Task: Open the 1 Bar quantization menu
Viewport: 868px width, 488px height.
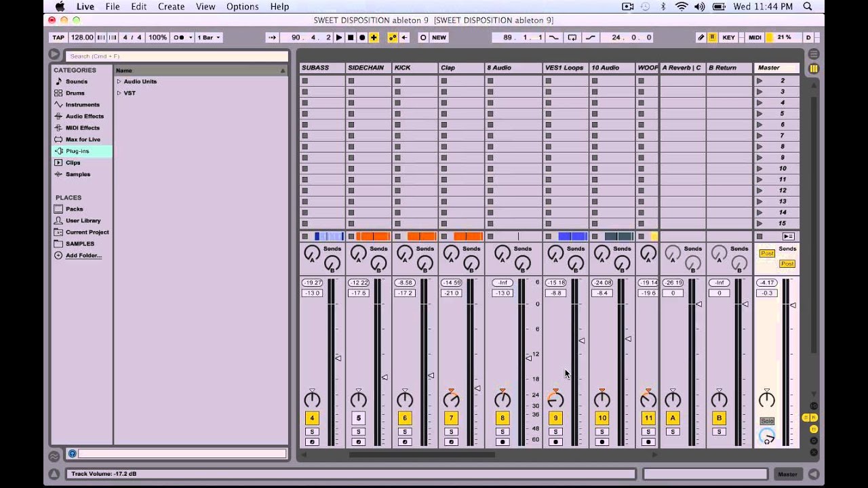Action: click(x=209, y=37)
